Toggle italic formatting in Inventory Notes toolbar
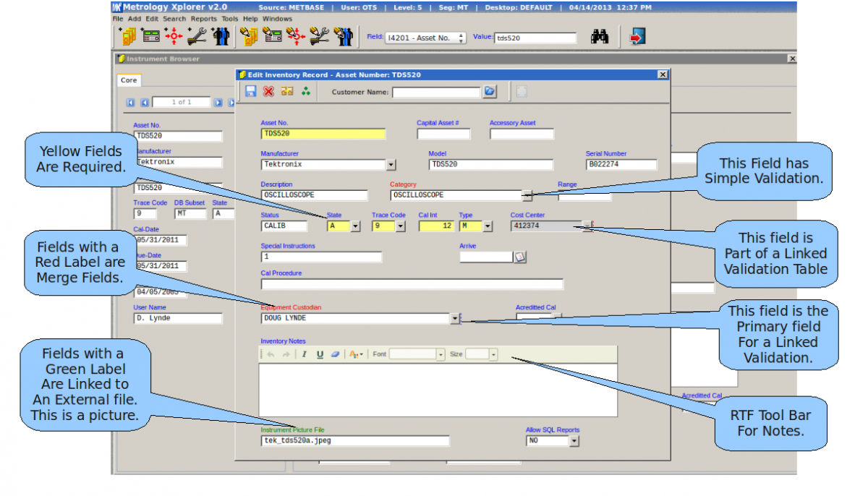The width and height of the screenshot is (868, 496). pos(305,354)
